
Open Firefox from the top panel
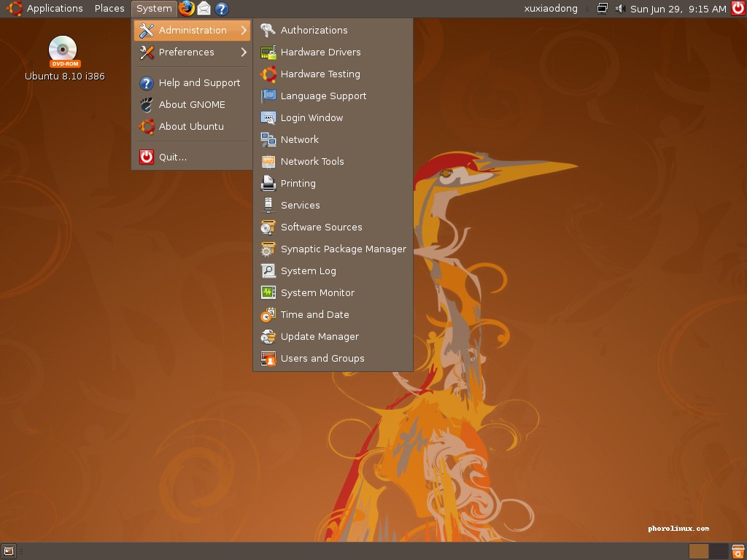pos(187,9)
